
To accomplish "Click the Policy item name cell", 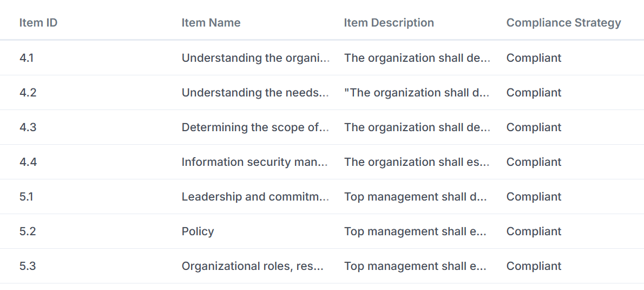I will 198,231.
